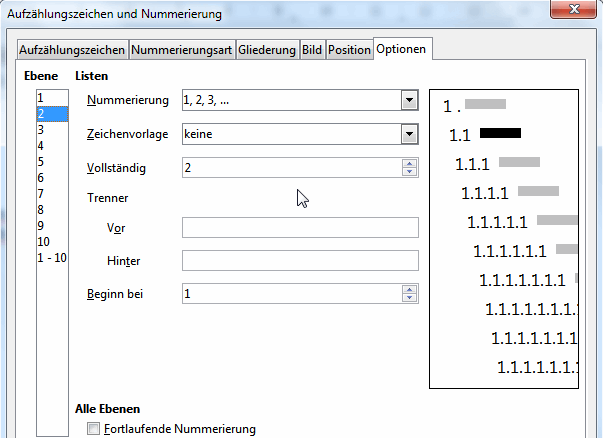Open the Nummerierungsart tab
This screenshot has width=603, height=438.
point(182,50)
